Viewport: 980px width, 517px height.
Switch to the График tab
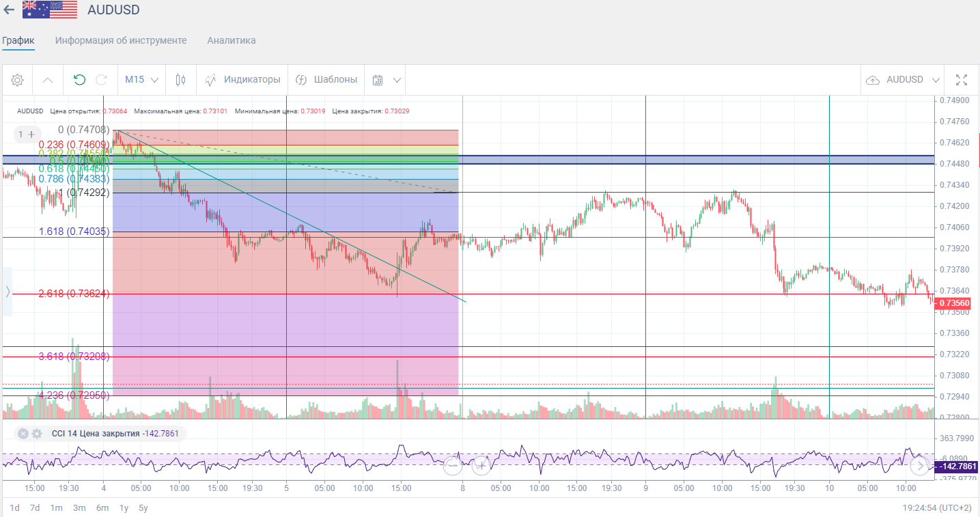18,41
